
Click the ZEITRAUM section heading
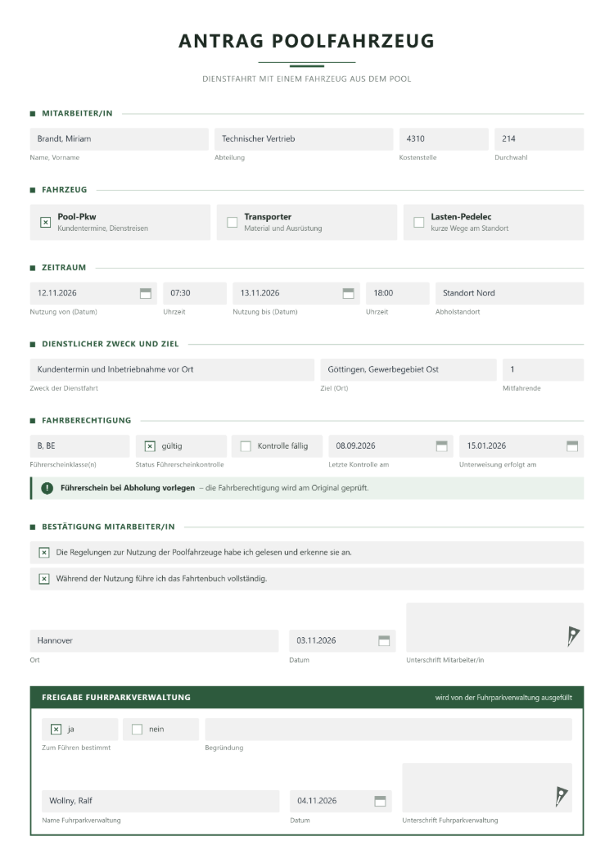(x=64, y=268)
